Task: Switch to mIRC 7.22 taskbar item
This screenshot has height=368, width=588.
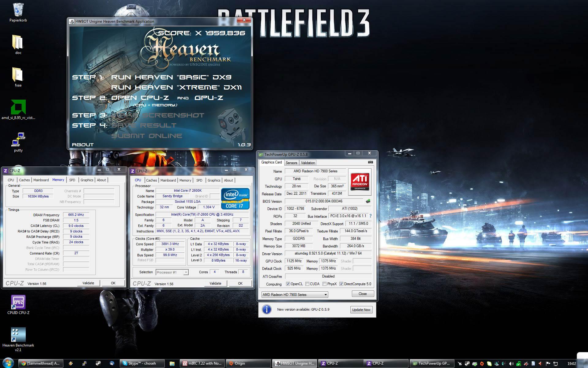Action: pos(202,363)
